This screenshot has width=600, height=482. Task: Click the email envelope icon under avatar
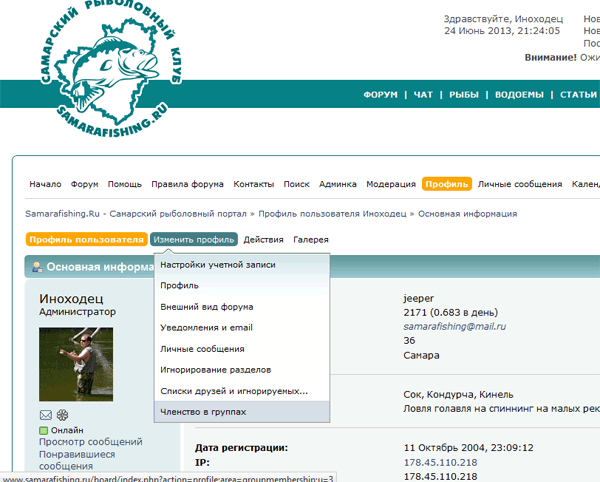[x=46, y=415]
